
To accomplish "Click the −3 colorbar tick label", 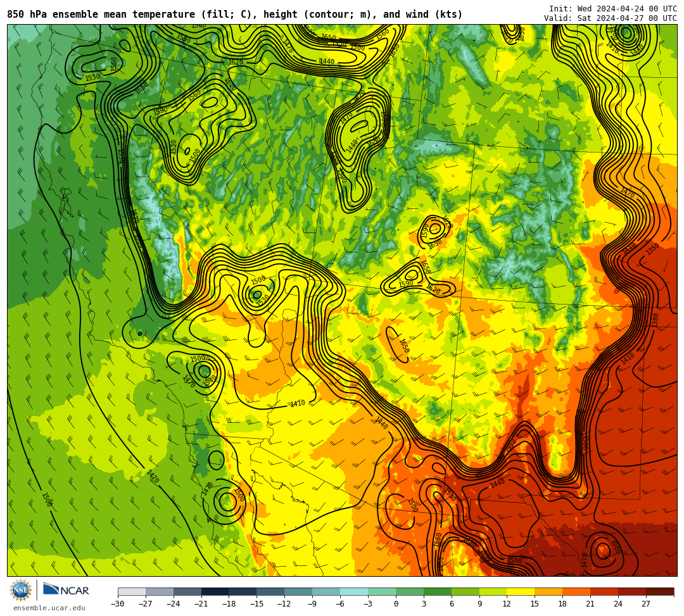I will tap(368, 604).
